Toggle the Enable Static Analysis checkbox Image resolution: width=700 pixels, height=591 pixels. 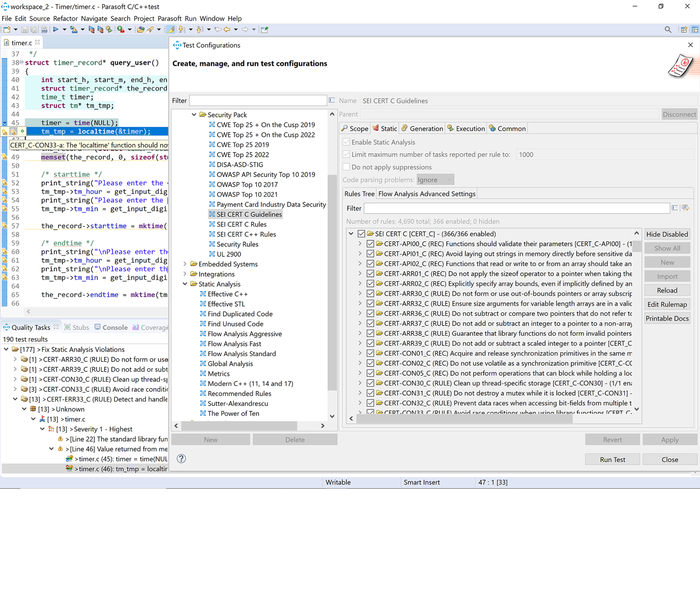[x=346, y=142]
